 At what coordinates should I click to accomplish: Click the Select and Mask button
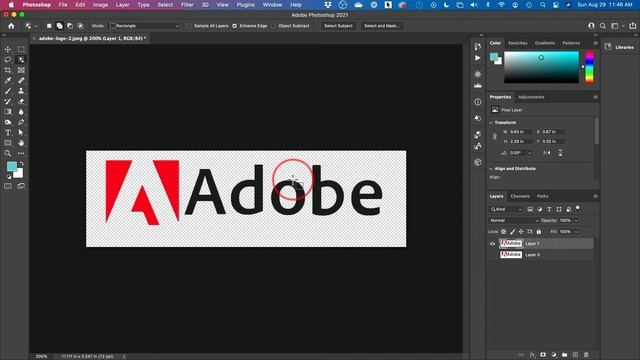point(382,26)
